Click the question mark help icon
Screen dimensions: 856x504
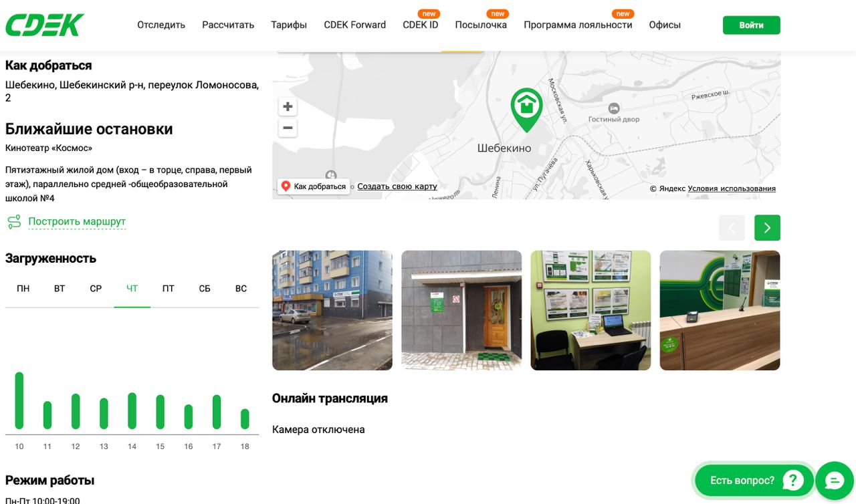click(792, 480)
